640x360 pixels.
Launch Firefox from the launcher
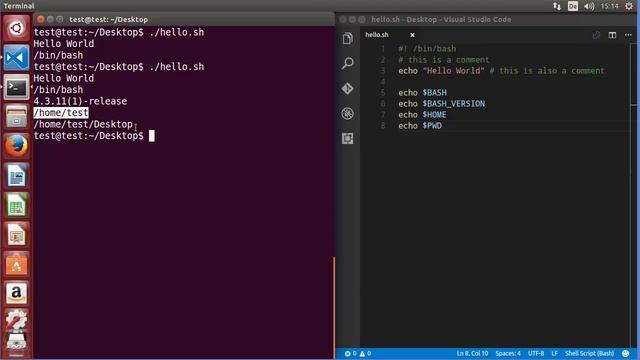point(16,146)
